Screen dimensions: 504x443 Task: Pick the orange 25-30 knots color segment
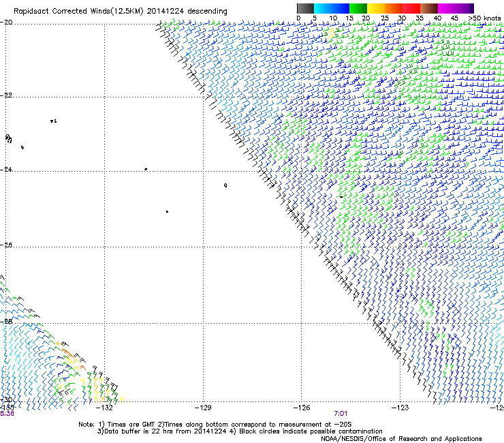point(394,8)
